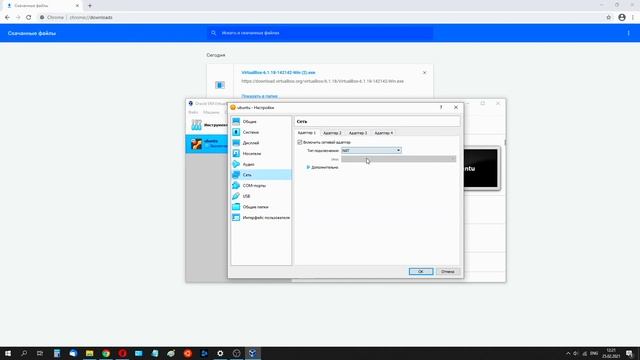Open Chrome profile avatar
The height and width of the screenshot is (360, 640).
coord(622,18)
